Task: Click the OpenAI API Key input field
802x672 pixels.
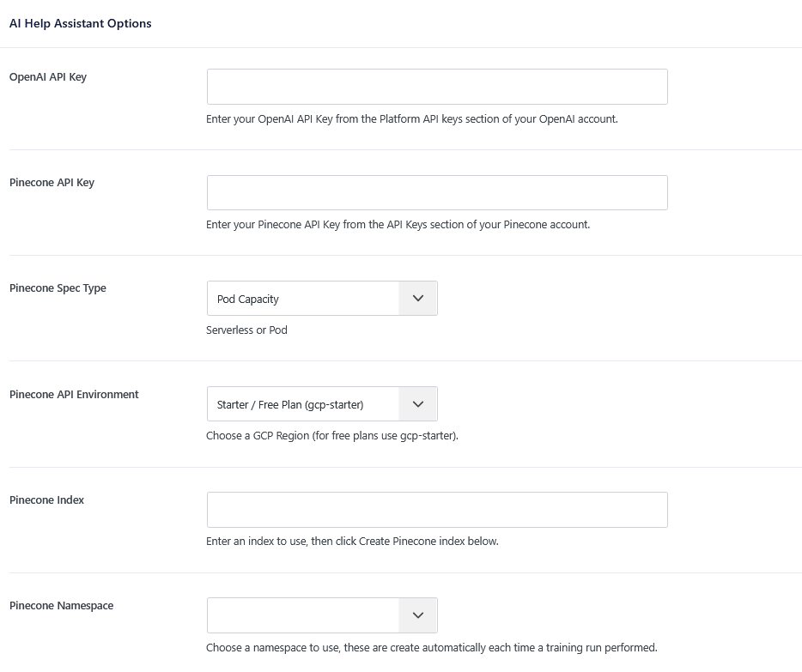Action: [437, 87]
